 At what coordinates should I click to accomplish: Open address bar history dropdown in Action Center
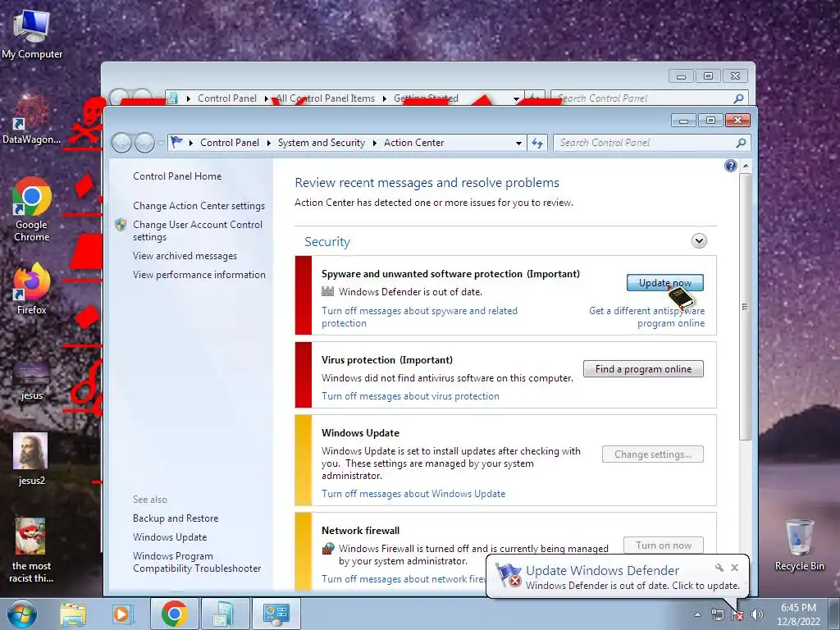pyautogui.click(x=518, y=143)
